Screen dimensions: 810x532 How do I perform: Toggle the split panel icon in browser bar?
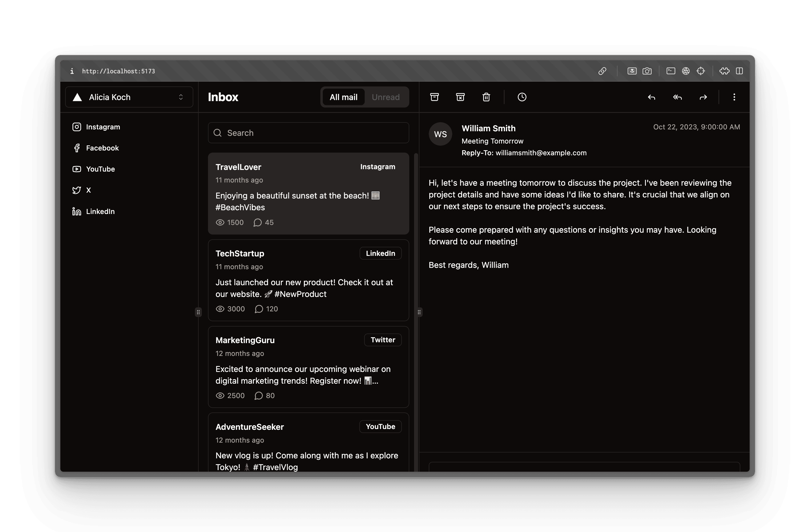(739, 71)
